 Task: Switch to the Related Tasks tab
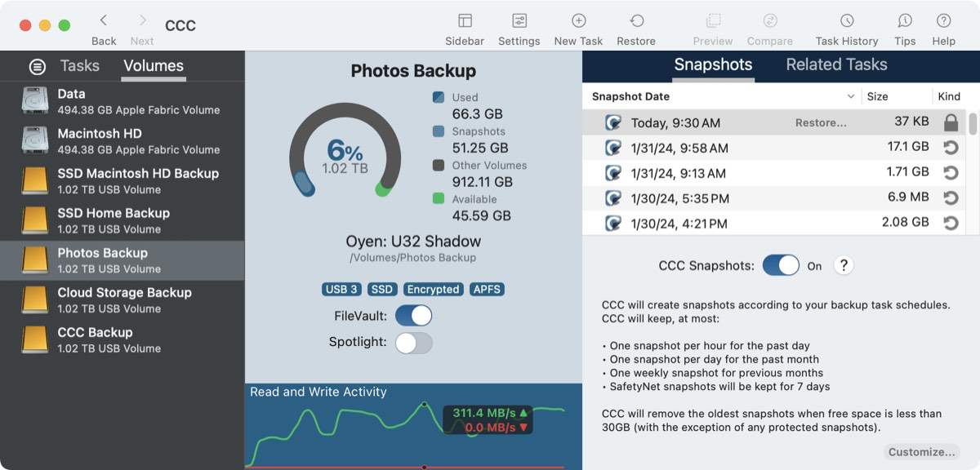pyautogui.click(x=836, y=64)
